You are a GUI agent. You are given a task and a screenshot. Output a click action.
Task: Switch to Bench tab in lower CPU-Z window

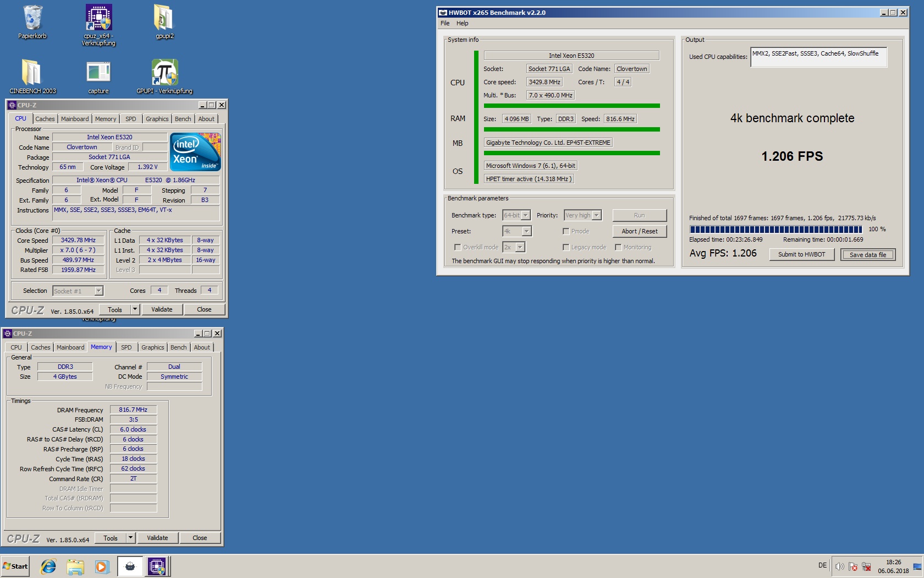coord(178,347)
